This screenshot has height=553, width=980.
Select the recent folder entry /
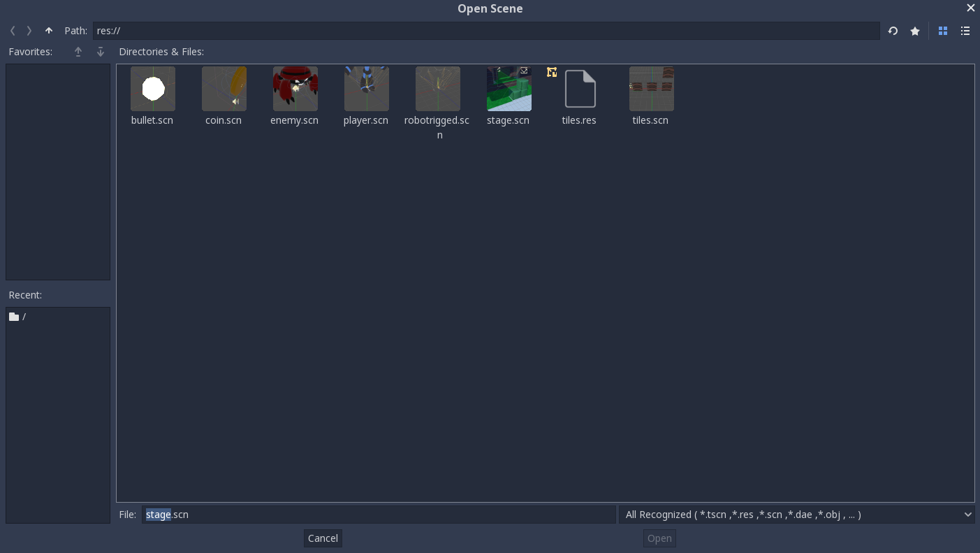(58, 317)
